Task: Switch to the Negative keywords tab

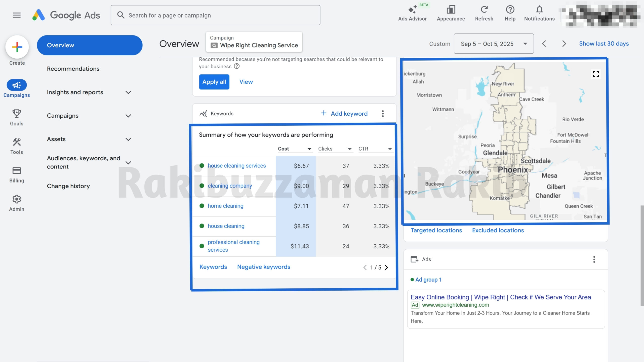Action: tap(263, 267)
